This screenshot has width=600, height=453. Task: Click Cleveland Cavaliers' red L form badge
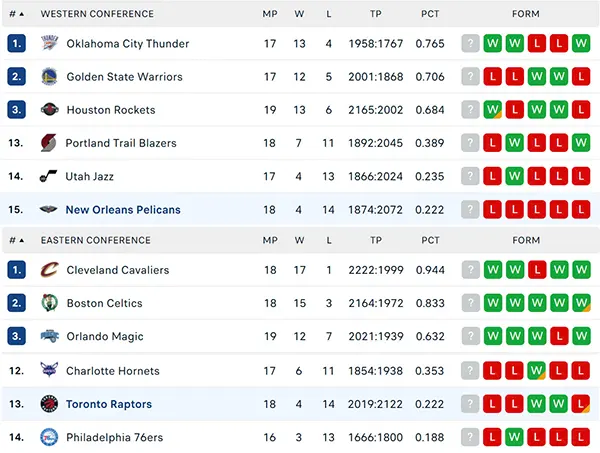pyautogui.click(x=537, y=270)
